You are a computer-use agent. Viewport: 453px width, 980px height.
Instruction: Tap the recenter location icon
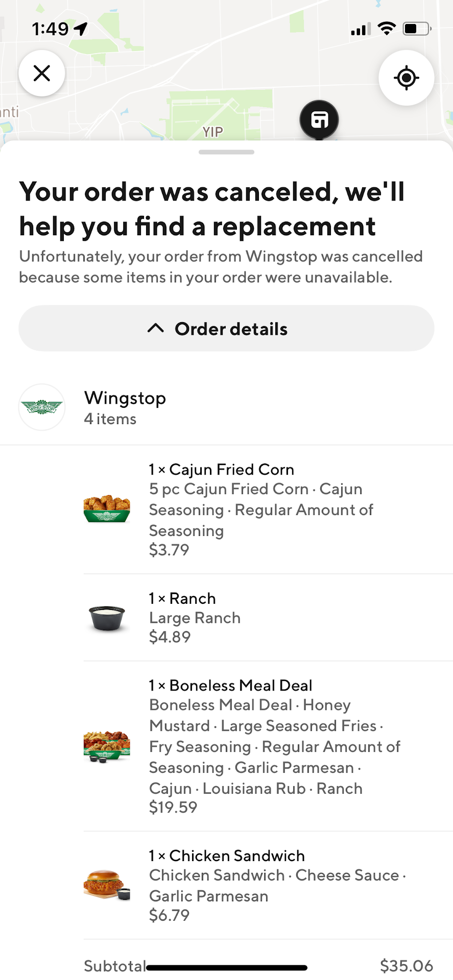point(406,78)
